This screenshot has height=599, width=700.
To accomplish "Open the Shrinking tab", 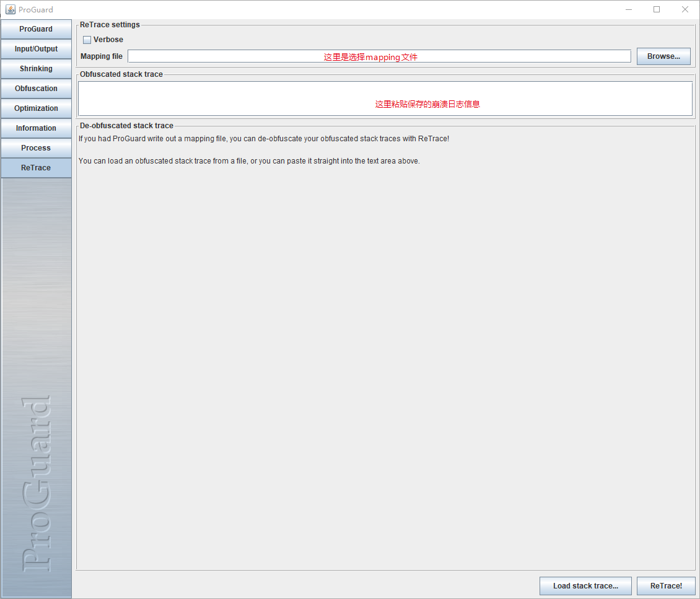I will point(36,69).
